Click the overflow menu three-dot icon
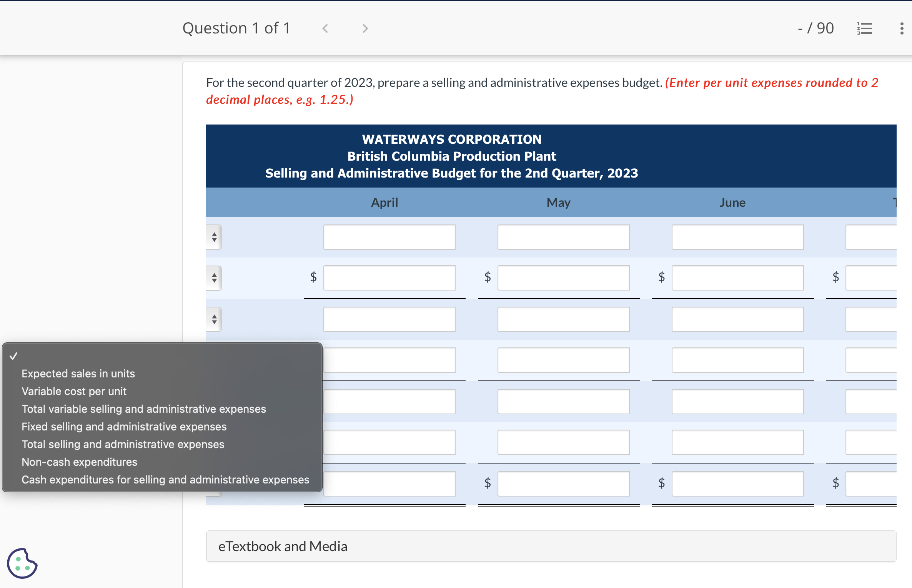The height and width of the screenshot is (588, 912). point(901,28)
